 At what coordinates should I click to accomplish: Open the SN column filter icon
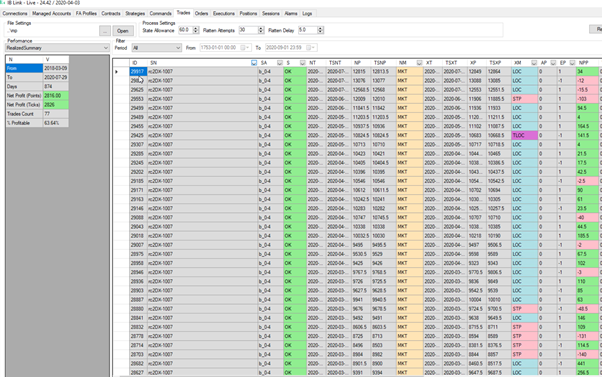254,63
